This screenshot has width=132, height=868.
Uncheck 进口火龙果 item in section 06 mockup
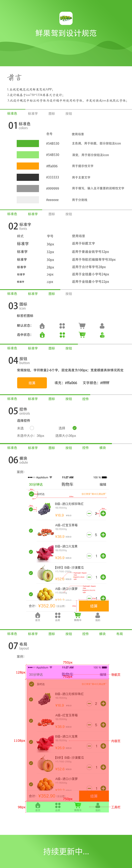(x=31, y=552)
